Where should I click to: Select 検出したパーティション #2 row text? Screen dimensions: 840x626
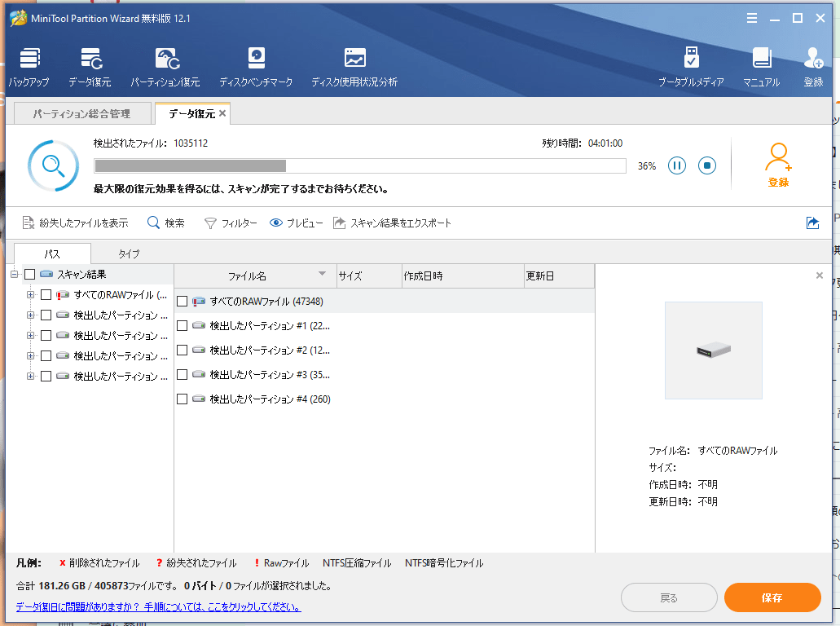pos(270,350)
